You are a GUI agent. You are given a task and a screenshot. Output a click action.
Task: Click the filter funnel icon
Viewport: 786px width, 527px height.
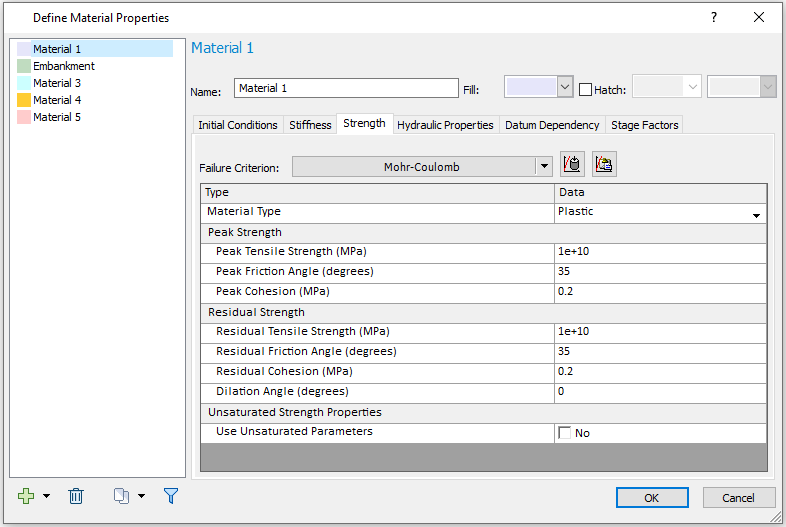click(171, 496)
